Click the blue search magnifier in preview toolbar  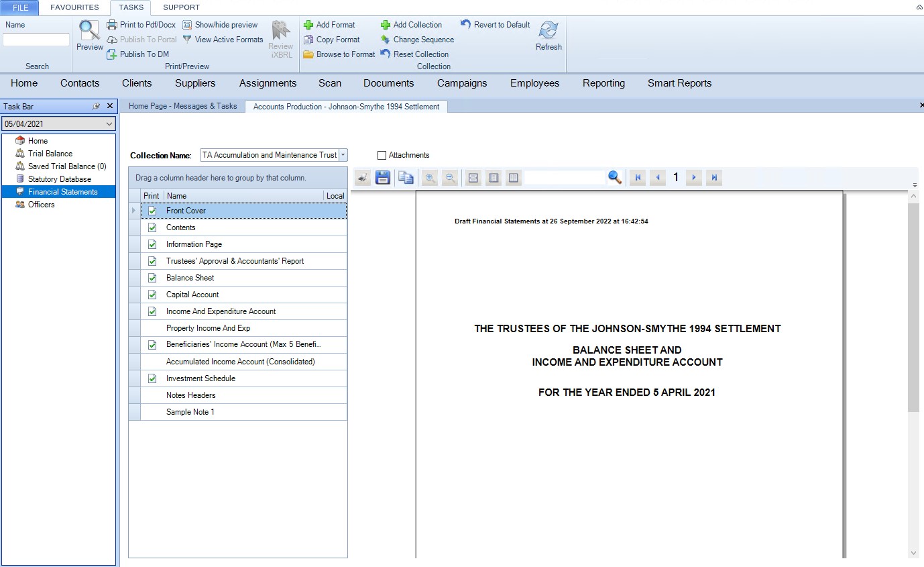615,177
